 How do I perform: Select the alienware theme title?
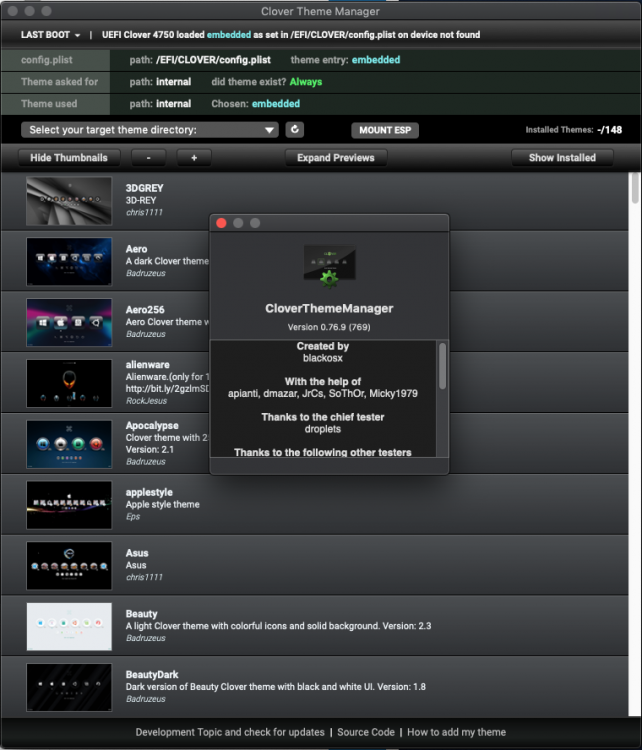coord(147,364)
